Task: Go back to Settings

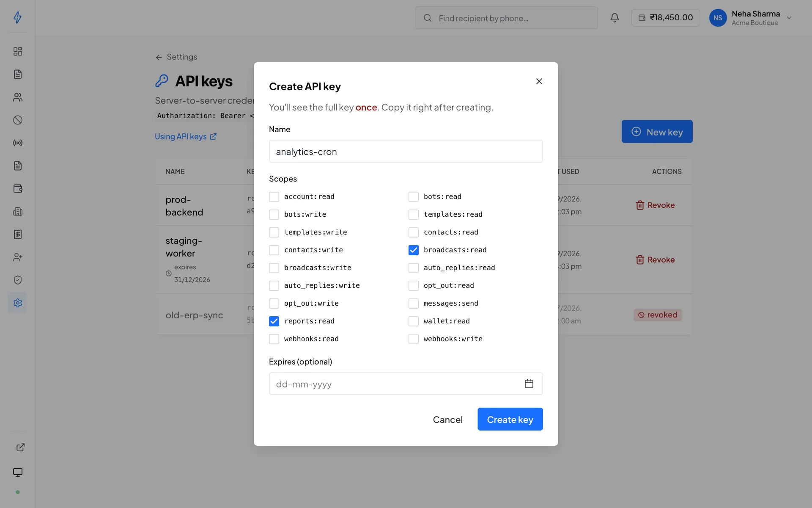Action: [x=176, y=57]
